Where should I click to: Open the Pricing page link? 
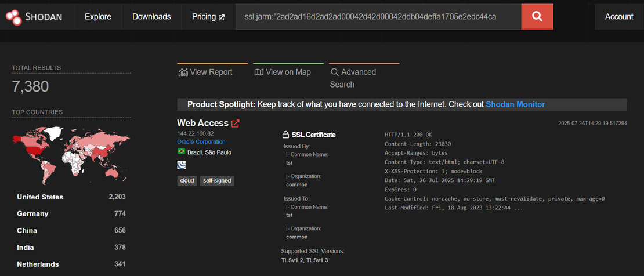pos(208,17)
